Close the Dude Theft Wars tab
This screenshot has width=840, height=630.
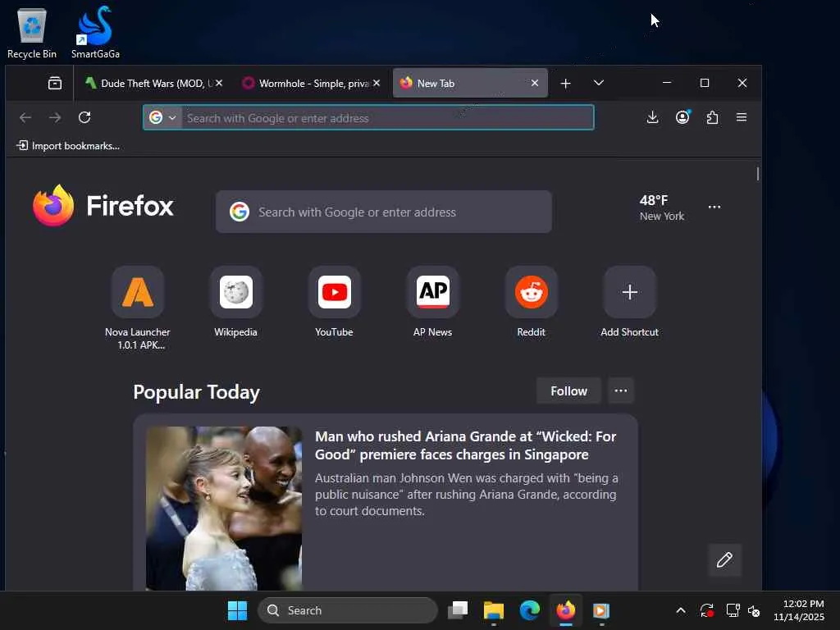(x=219, y=83)
